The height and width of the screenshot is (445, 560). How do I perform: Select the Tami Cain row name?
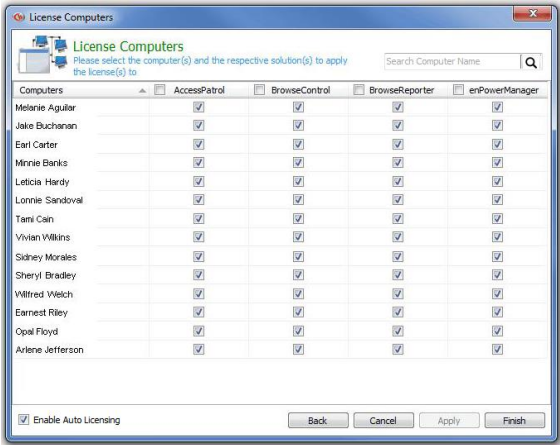tap(34, 219)
